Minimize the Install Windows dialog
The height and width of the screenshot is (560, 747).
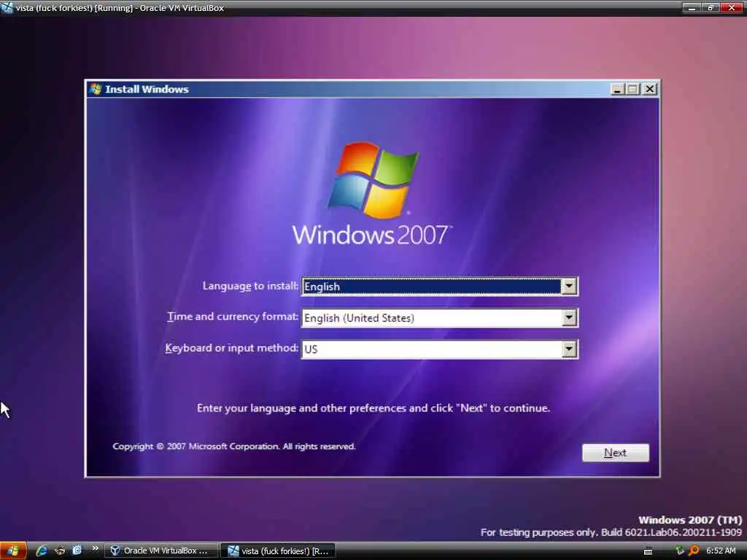617,89
